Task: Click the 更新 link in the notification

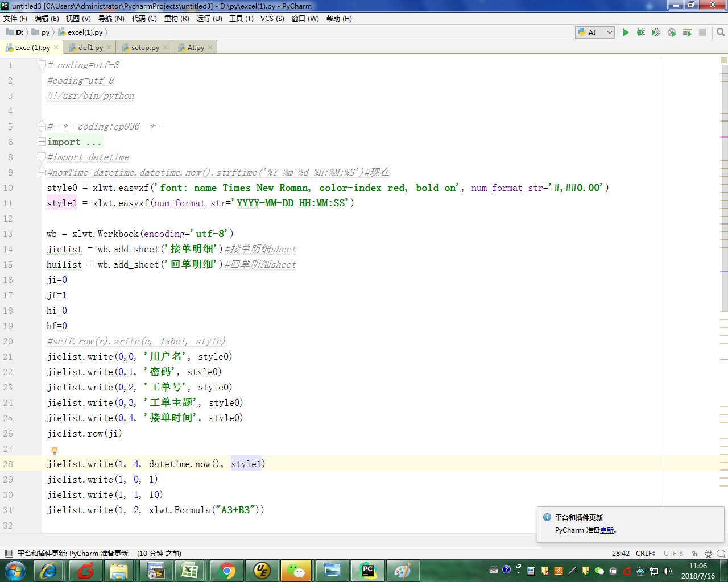Action: coord(607,530)
